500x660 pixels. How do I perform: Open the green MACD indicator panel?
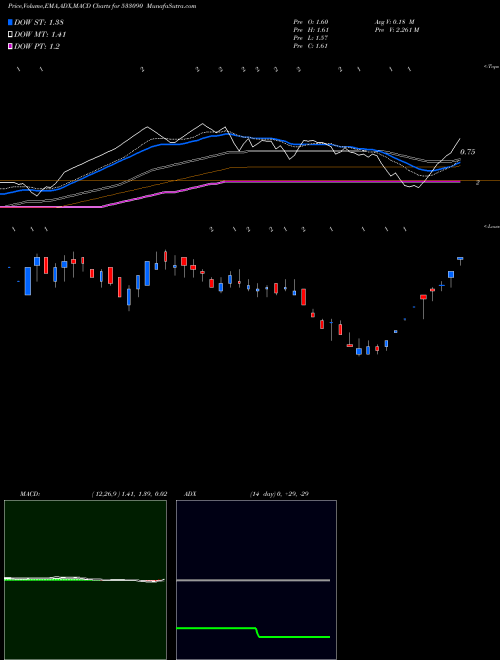click(85, 580)
